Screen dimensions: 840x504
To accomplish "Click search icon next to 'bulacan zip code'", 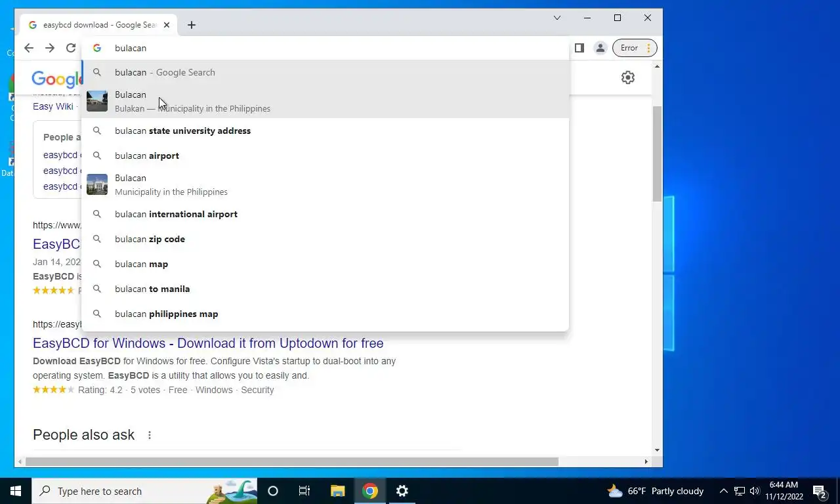I will tap(97, 239).
